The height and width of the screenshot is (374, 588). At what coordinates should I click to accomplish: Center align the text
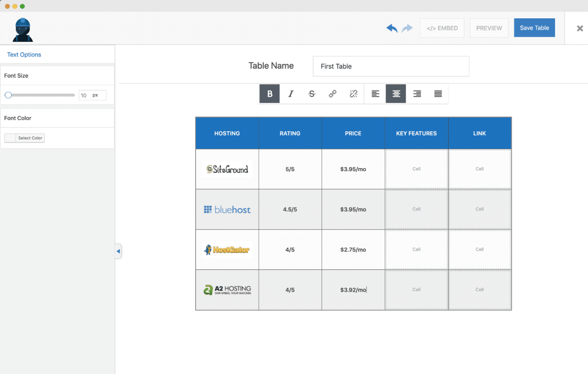(396, 94)
